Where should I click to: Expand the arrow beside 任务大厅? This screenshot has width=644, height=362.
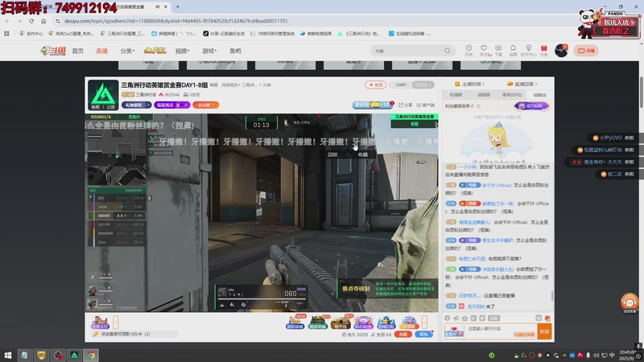pos(116,323)
